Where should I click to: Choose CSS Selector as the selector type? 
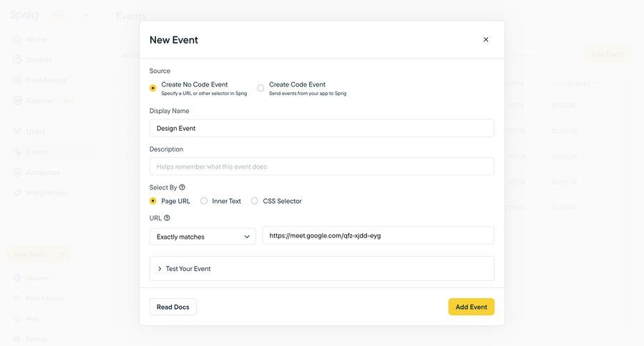[255, 201]
